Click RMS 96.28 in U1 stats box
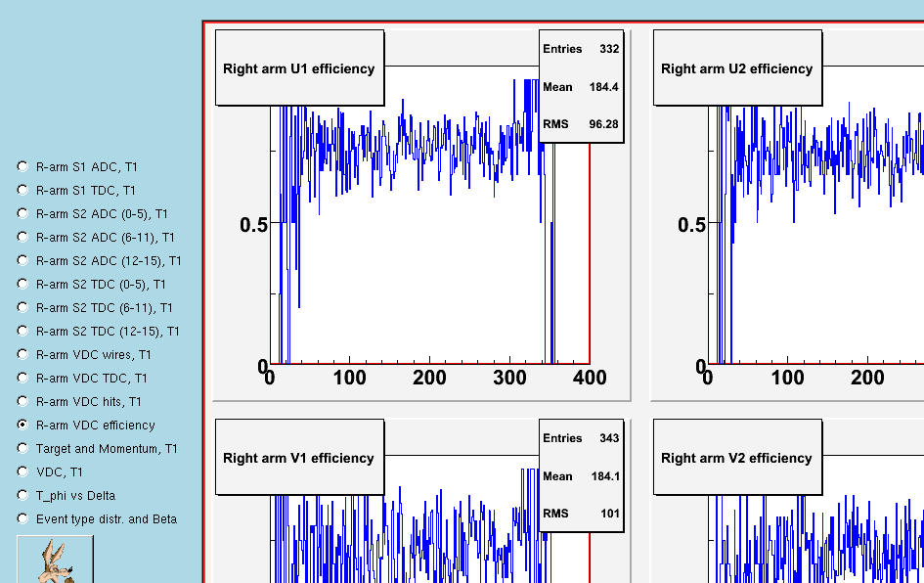 (581, 124)
